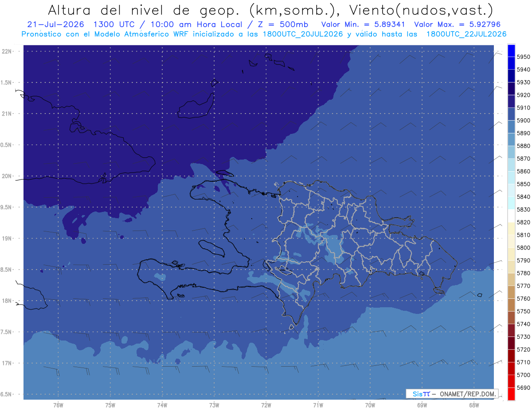Screen dimensions: 532x411
Task: Click the 5850 colorbar value
Action: click(523, 184)
